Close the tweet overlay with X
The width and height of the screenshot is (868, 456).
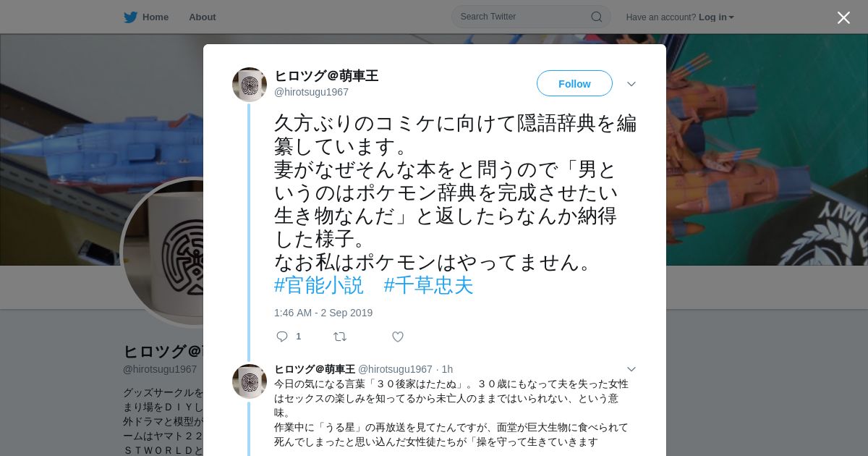tap(843, 17)
